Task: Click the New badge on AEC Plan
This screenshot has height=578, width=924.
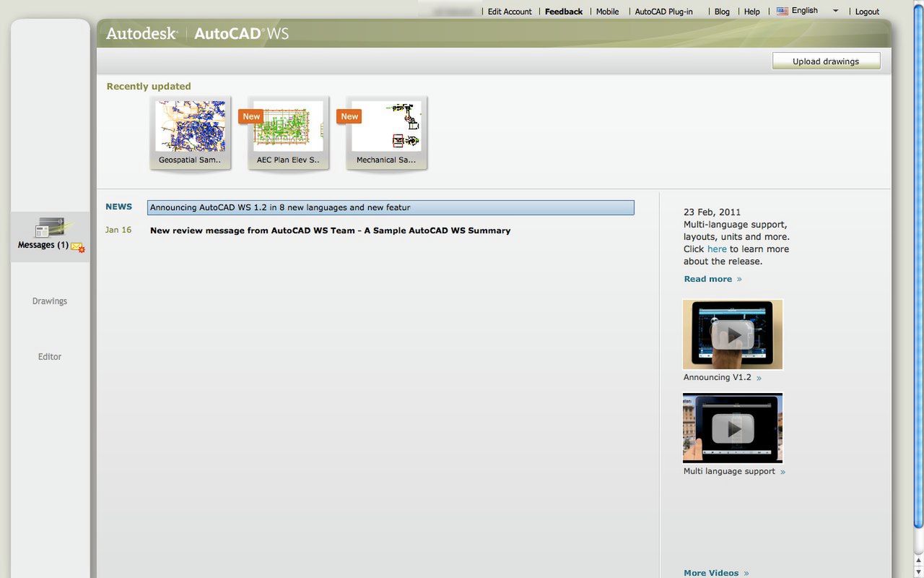Action: [x=250, y=116]
